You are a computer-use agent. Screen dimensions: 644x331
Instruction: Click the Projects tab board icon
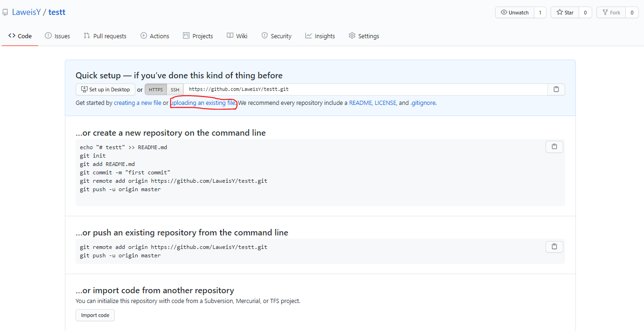[186, 35]
